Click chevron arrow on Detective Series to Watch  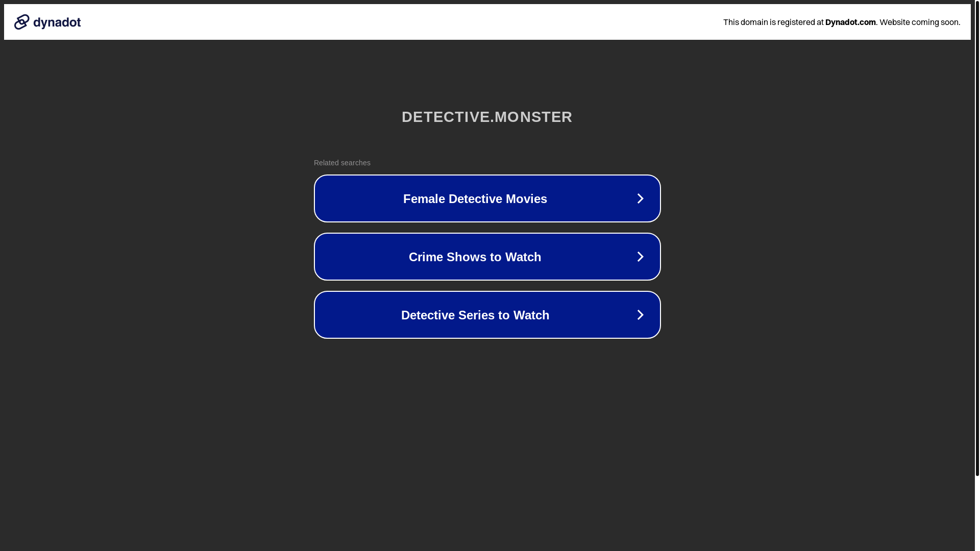[x=640, y=315]
